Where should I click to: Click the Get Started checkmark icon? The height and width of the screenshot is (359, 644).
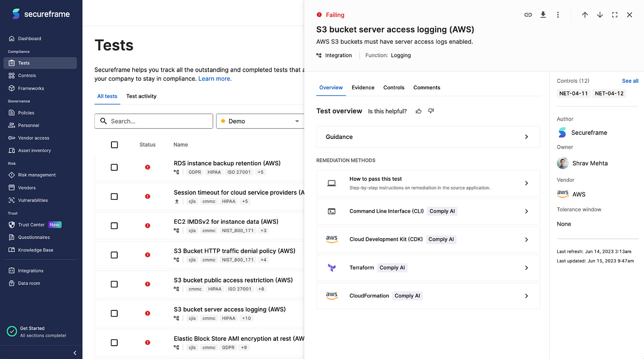point(12,331)
